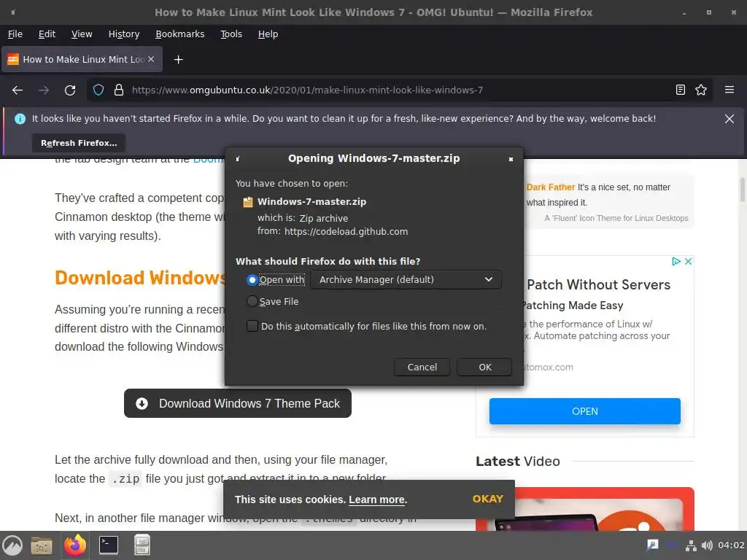This screenshot has height=560, width=747.
Task: Click the 'Zip archive' file type text
Action: coord(323,218)
